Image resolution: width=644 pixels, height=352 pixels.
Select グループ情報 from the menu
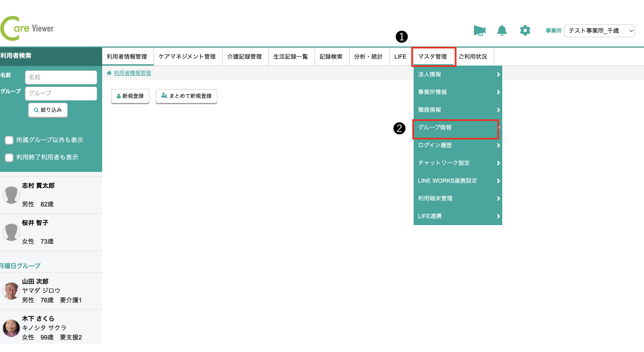pyautogui.click(x=455, y=128)
